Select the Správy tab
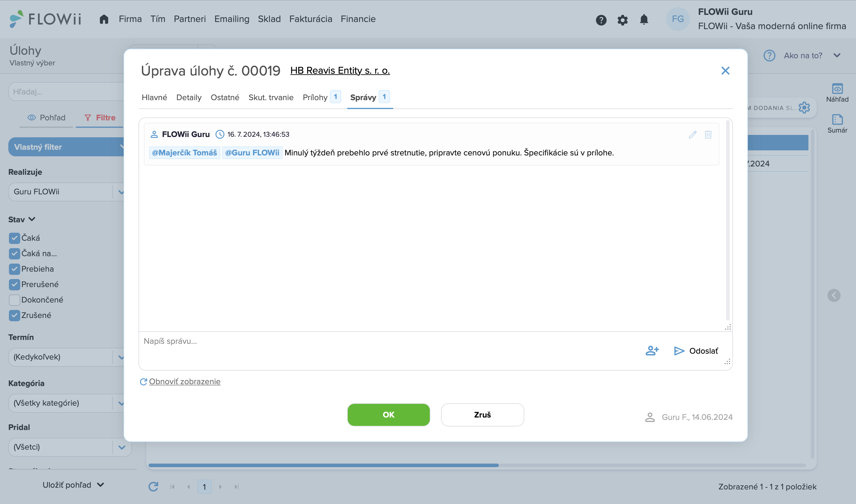Viewport: 856px width, 504px height. pos(369,97)
